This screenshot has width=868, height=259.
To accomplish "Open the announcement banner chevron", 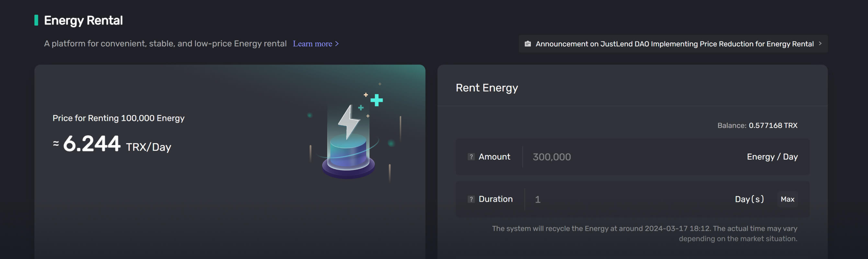I will tap(821, 43).
